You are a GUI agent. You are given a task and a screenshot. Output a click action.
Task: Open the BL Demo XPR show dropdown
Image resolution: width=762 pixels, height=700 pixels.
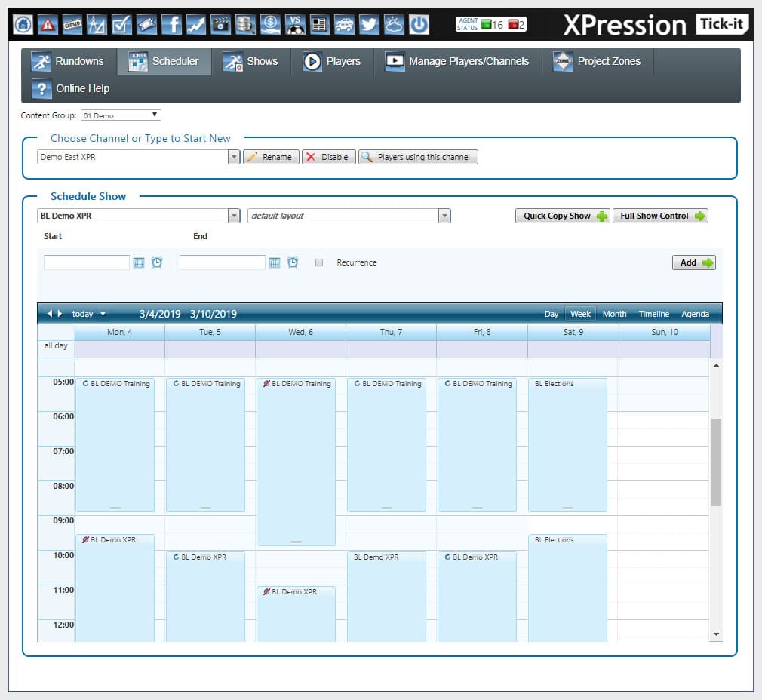click(234, 216)
